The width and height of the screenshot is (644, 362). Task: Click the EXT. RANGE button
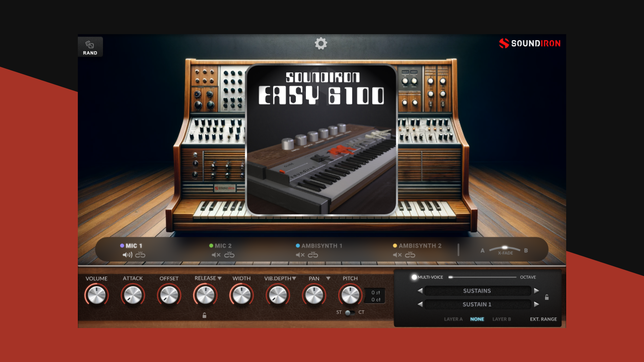[x=543, y=319]
